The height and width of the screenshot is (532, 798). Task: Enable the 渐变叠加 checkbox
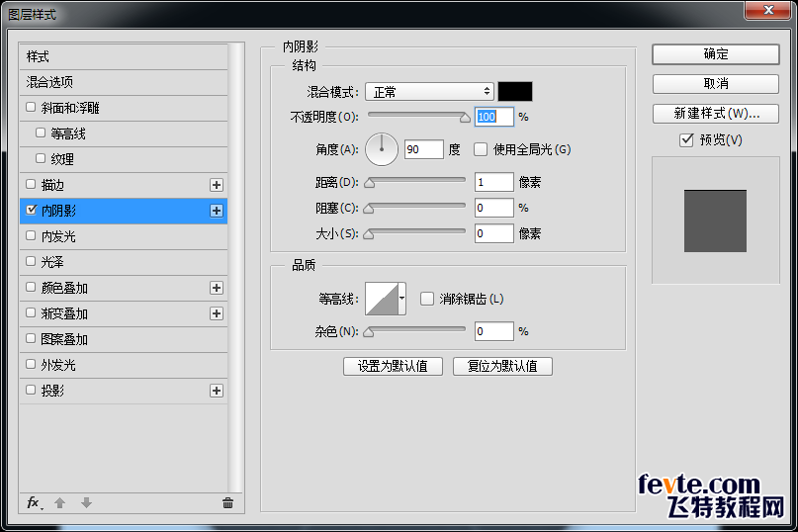click(x=31, y=313)
